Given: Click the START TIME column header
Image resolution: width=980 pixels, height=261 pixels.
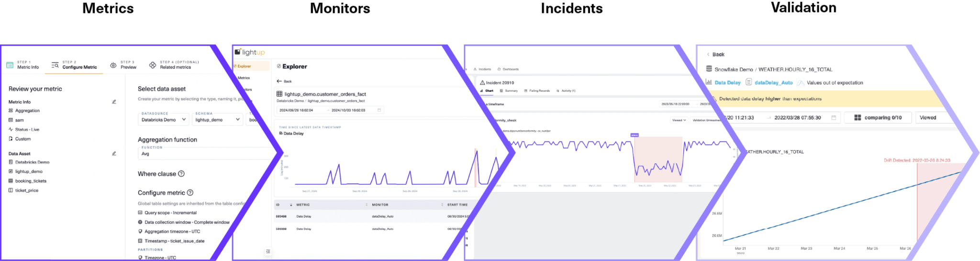Looking at the screenshot, I should pos(457,204).
